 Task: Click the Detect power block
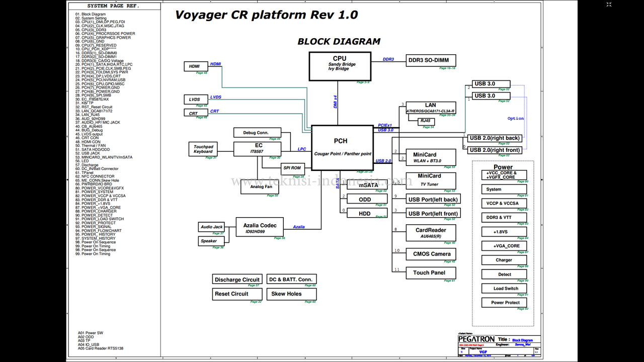pos(504,275)
